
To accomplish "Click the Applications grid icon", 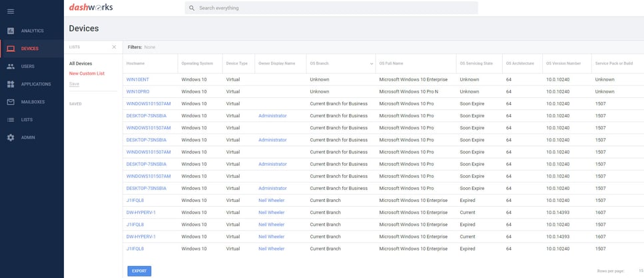I will tap(11, 84).
